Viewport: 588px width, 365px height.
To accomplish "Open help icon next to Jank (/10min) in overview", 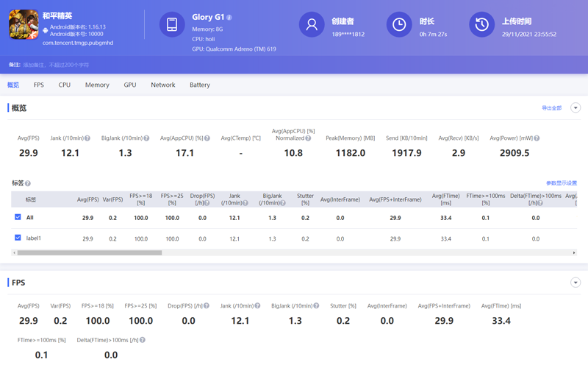I will [87, 138].
